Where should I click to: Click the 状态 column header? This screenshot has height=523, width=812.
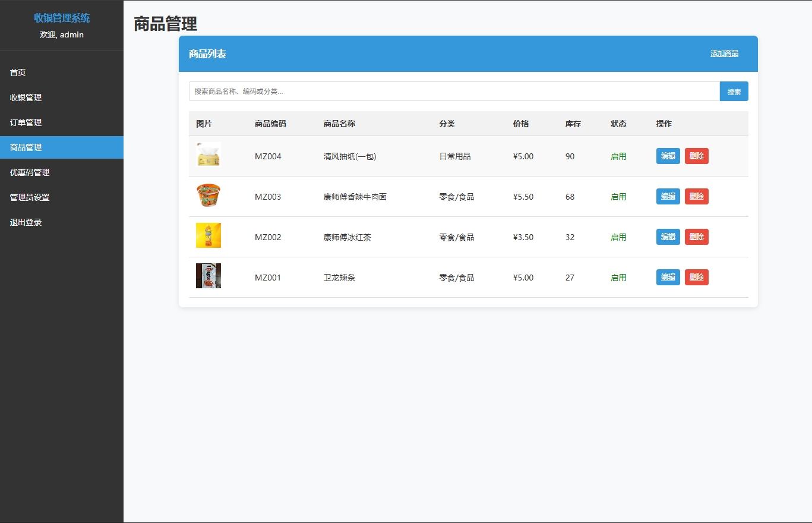click(x=618, y=124)
